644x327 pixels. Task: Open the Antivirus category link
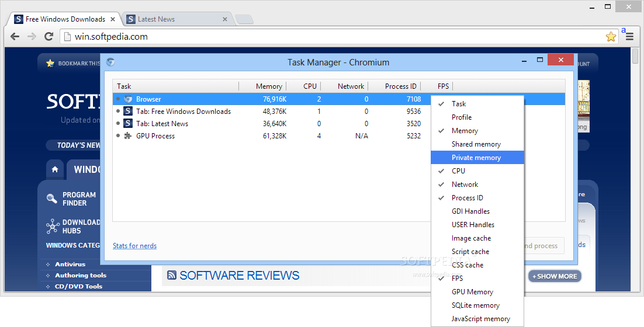click(x=70, y=264)
